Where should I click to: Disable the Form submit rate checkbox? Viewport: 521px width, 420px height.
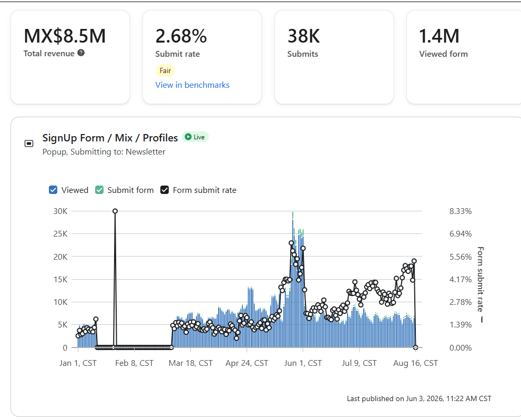165,190
